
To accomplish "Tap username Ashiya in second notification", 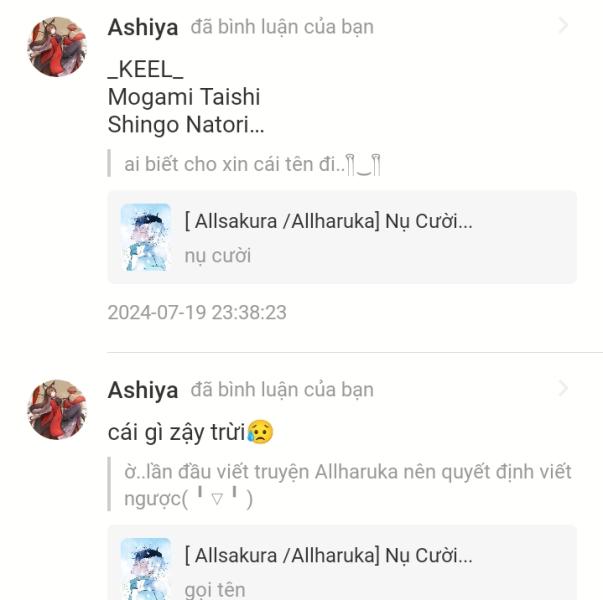I will [x=143, y=390].
